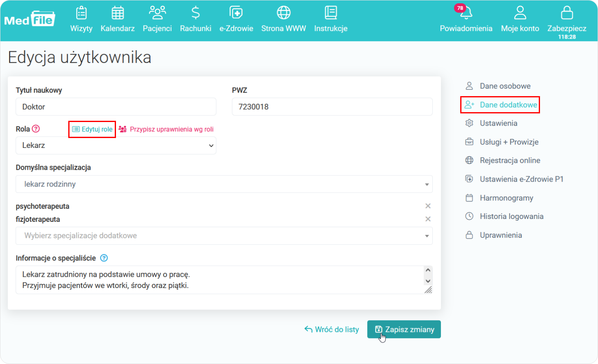
Task: Expand the Rola dropdown showing Lekarz
Action: pyautogui.click(x=116, y=145)
